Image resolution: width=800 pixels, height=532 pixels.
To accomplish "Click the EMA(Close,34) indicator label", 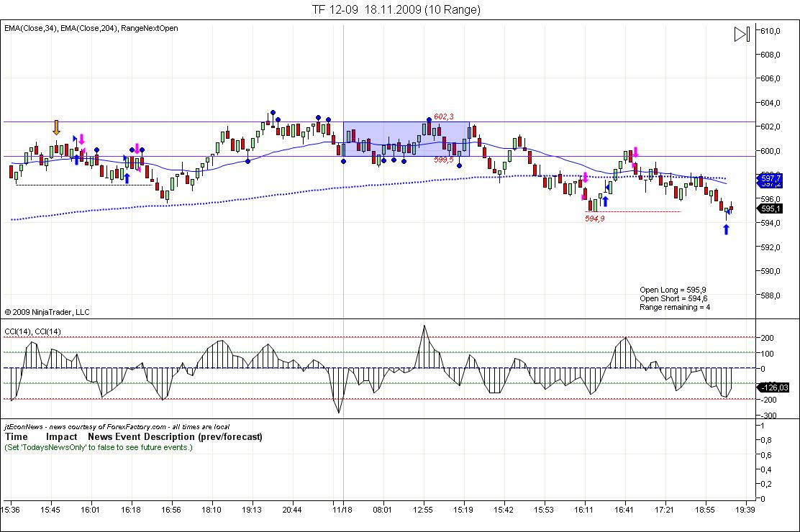I will coord(31,28).
